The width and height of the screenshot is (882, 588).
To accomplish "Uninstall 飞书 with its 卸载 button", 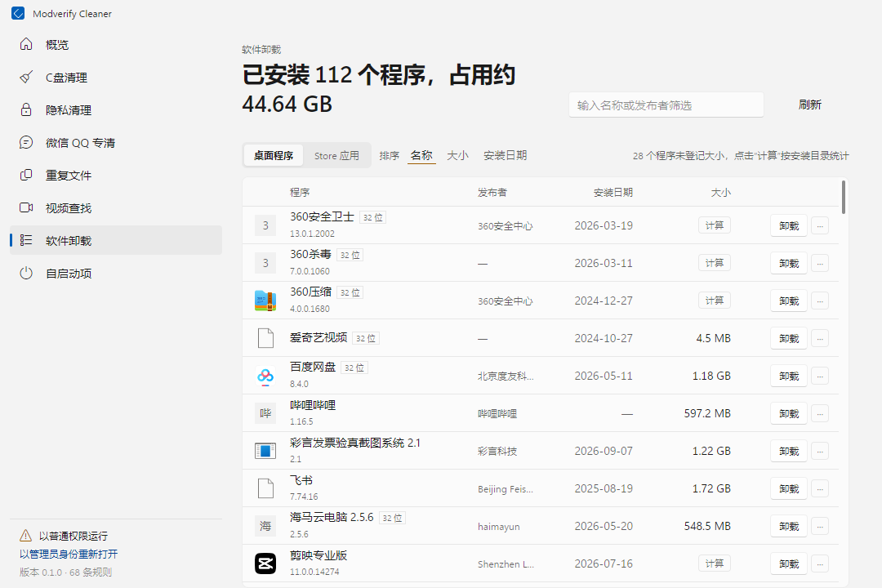I will 789,488.
